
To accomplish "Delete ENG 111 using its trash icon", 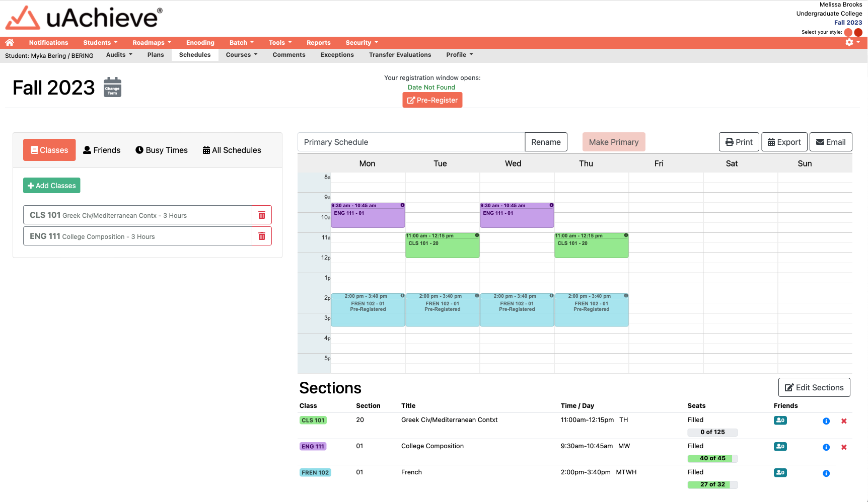I will tap(262, 235).
